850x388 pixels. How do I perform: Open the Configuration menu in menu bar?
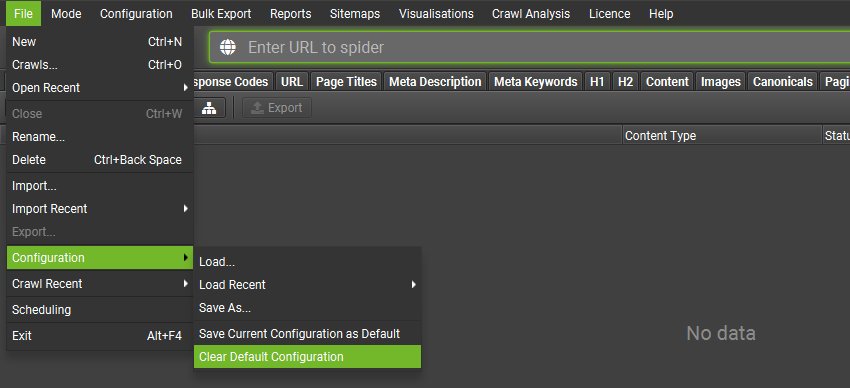136,14
